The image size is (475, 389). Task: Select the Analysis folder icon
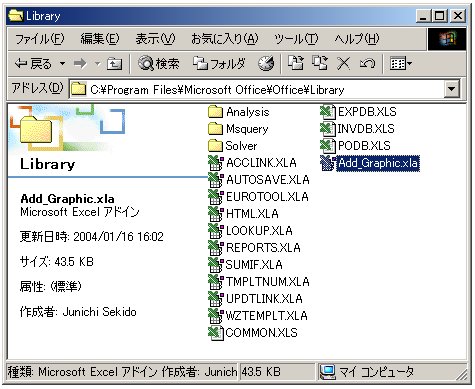215,112
